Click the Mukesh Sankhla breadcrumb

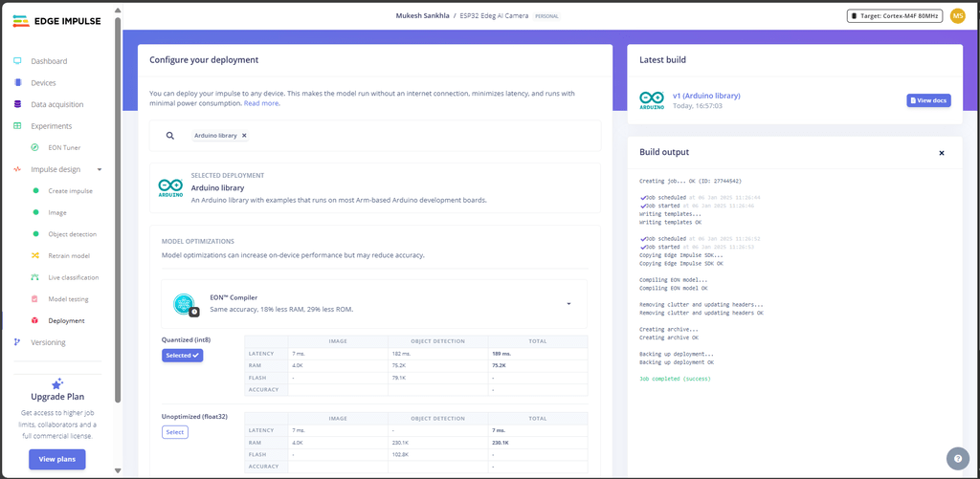[422, 15]
